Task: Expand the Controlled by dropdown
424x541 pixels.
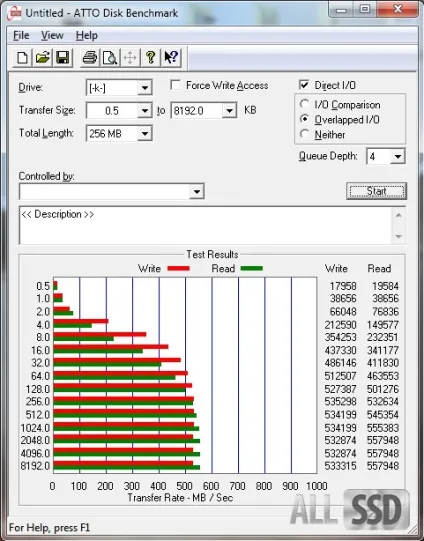Action: [197, 191]
